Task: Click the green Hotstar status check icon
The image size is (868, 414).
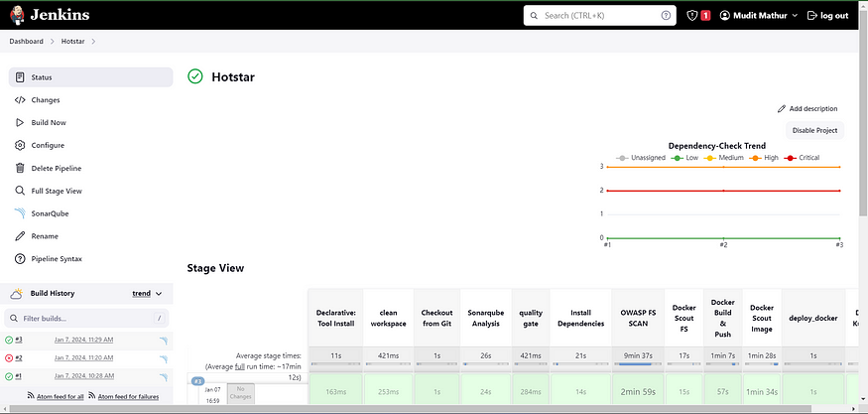Action: (195, 76)
